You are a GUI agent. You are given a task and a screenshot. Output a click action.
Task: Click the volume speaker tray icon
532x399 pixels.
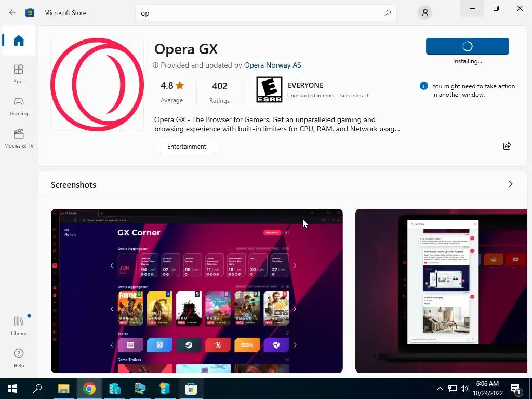pyautogui.click(x=464, y=389)
